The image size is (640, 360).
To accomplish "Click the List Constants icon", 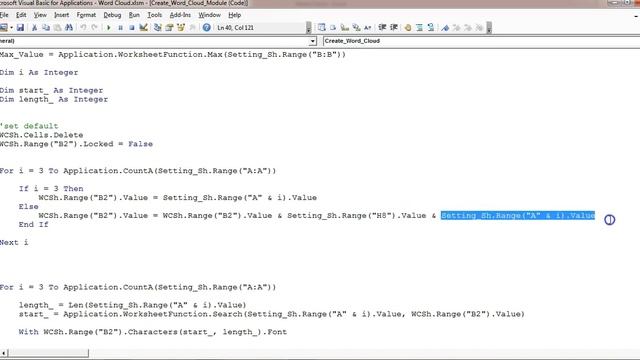I will (x=333, y=27).
